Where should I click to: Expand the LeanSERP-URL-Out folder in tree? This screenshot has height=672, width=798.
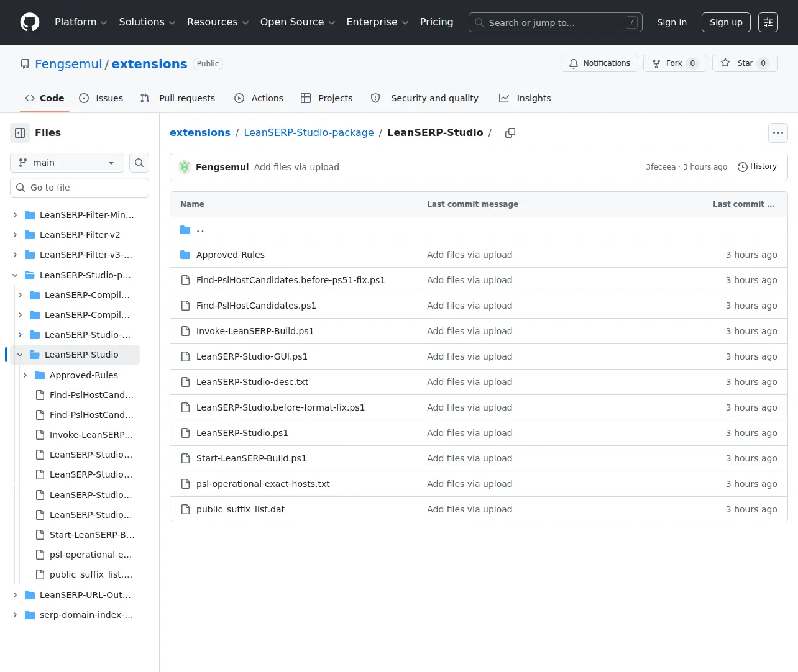[x=15, y=595]
